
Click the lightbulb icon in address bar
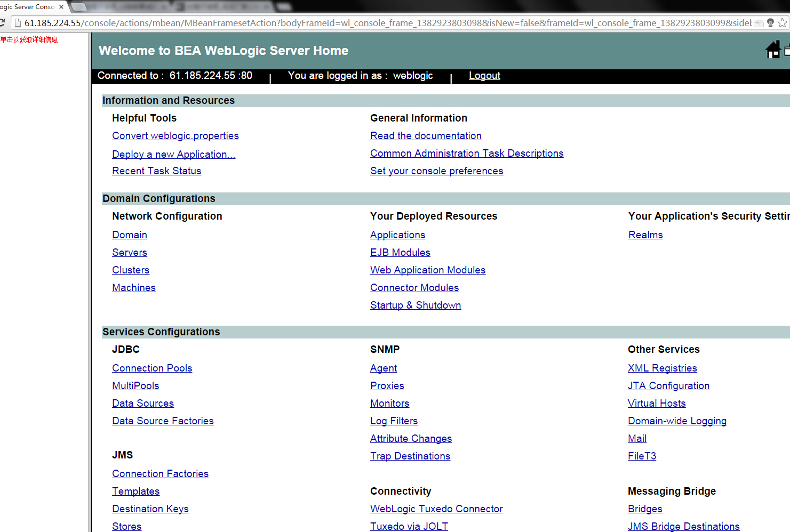point(770,23)
